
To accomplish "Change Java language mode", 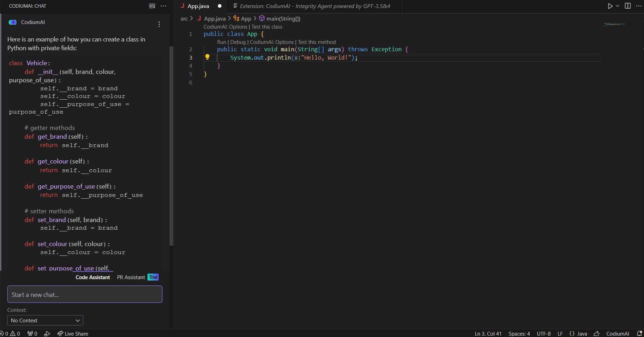I will tap(582, 334).
